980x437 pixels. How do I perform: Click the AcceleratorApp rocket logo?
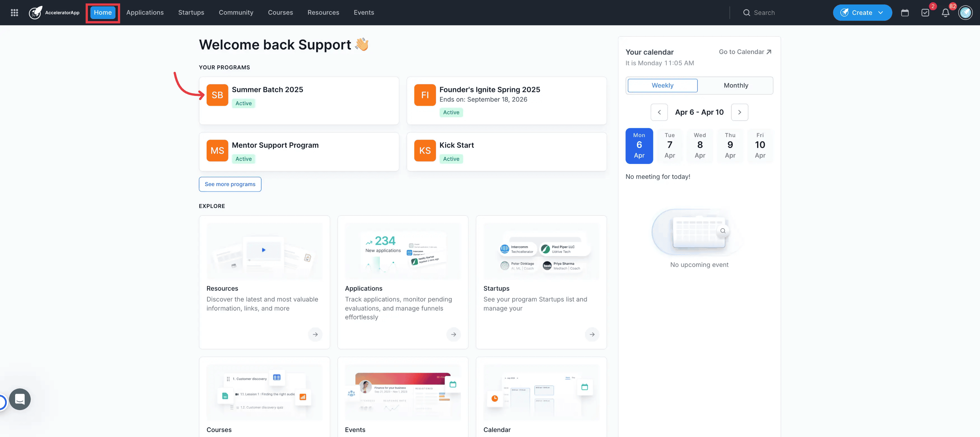point(36,13)
